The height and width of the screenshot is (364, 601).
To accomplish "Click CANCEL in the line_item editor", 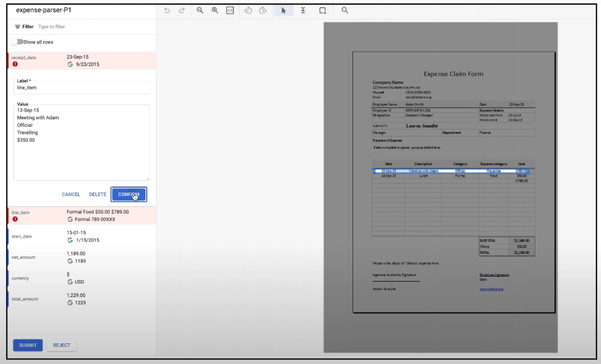I will (71, 194).
